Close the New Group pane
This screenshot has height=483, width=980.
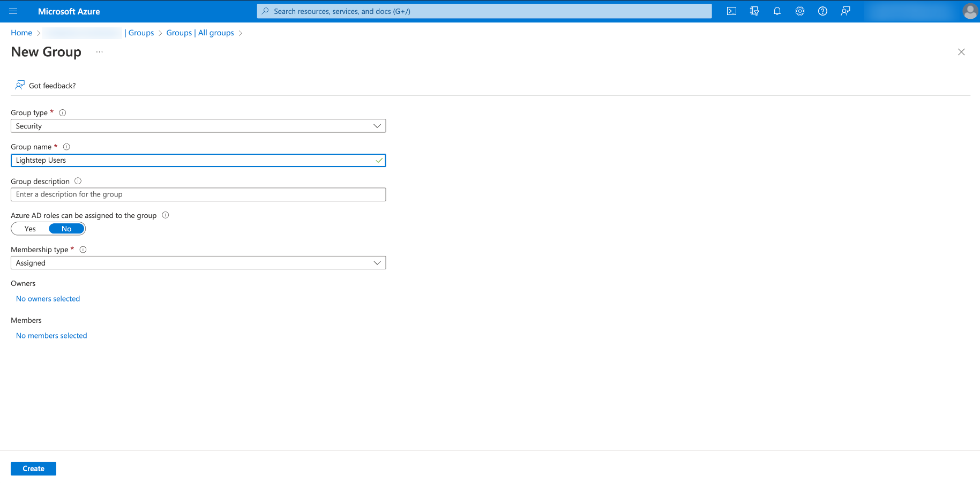[x=961, y=52]
